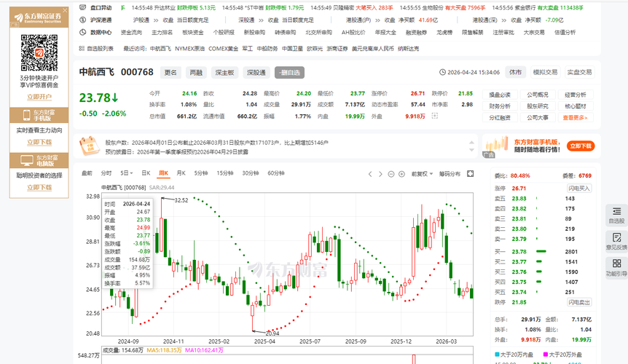Click the 闪电卖出 button

point(579,302)
